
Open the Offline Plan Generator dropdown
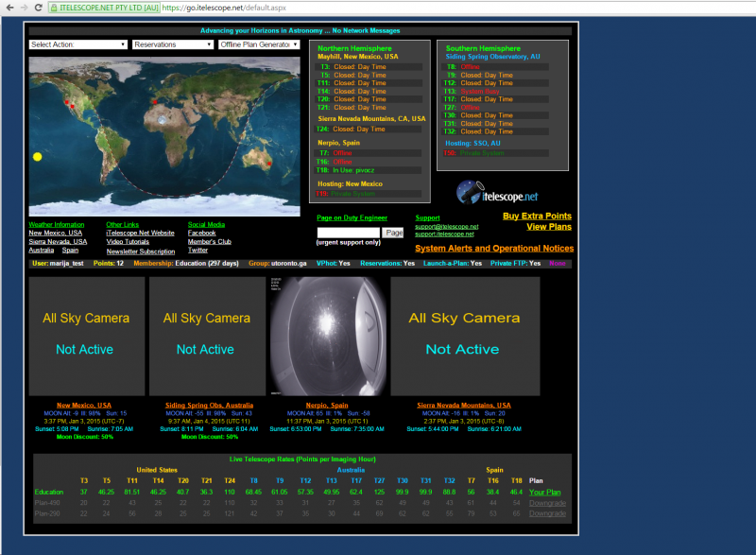[x=259, y=44]
